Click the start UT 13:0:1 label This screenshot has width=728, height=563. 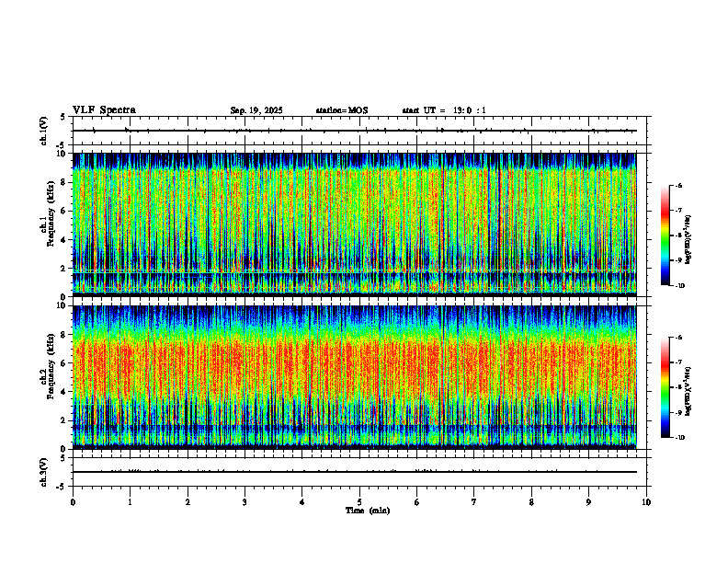pyautogui.click(x=444, y=110)
